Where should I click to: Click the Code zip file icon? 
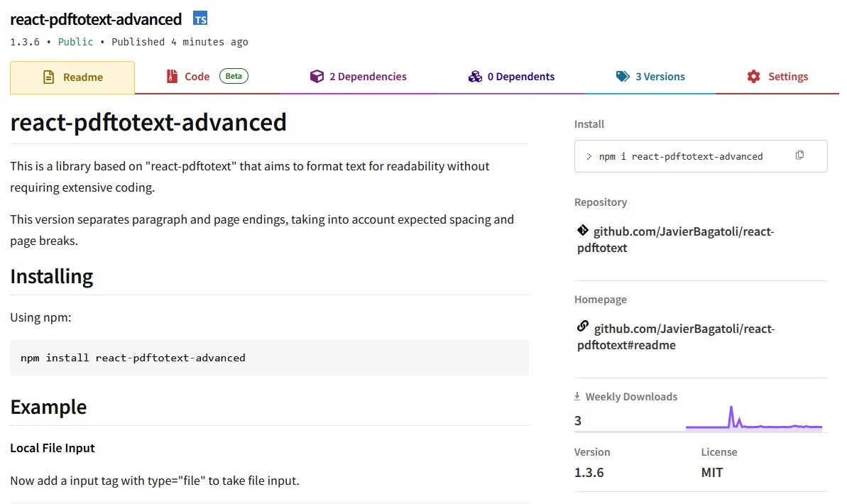click(x=172, y=77)
